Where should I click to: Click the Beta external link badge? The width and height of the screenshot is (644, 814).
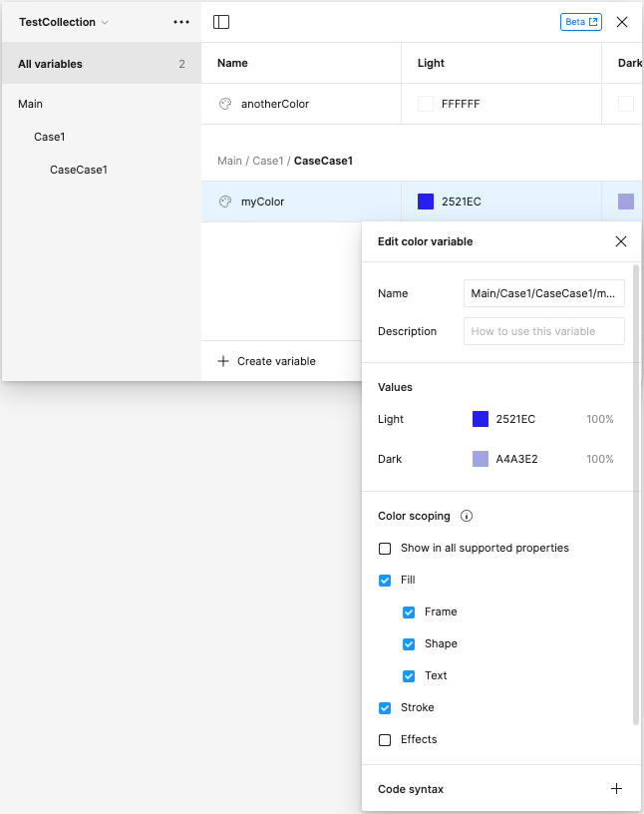tap(580, 22)
